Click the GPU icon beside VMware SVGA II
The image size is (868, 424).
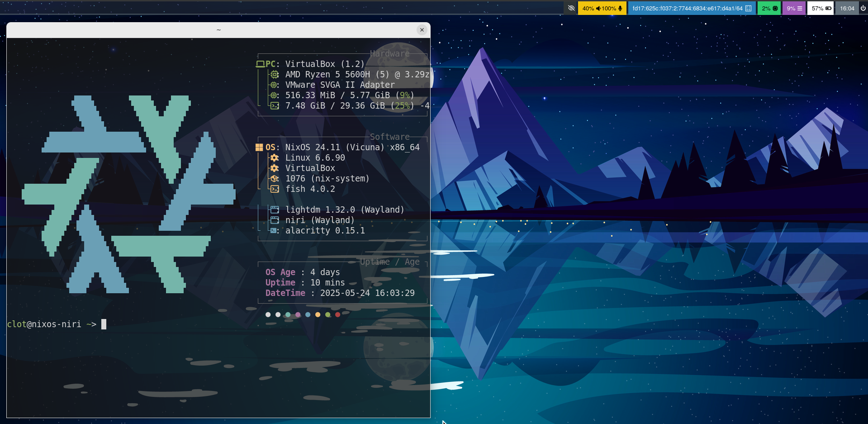click(274, 85)
